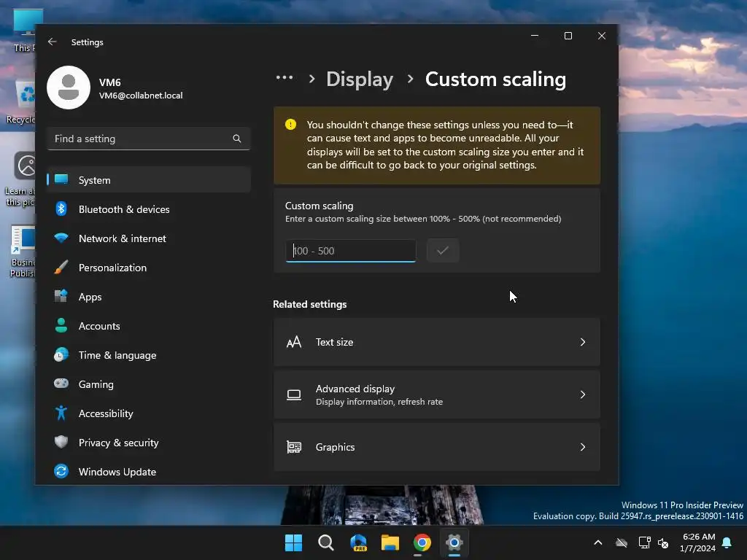The image size is (747, 560).
Task: Maximize the Settings window
Action: pos(568,36)
